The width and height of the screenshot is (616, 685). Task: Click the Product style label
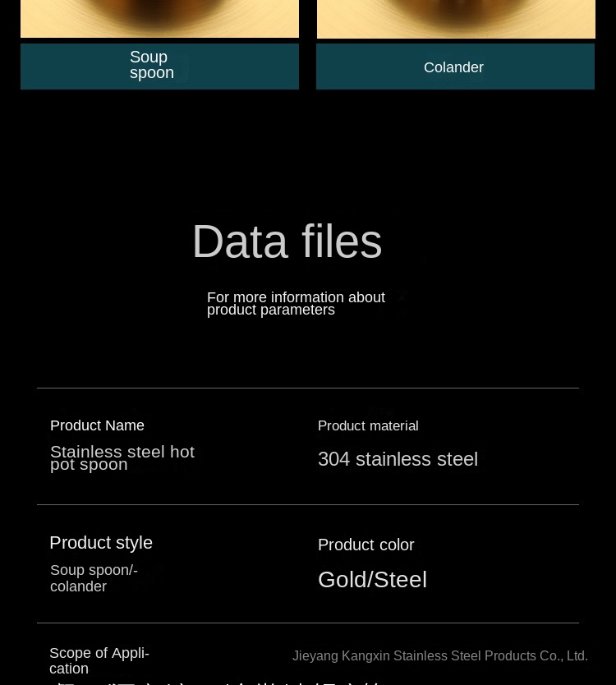101,543
